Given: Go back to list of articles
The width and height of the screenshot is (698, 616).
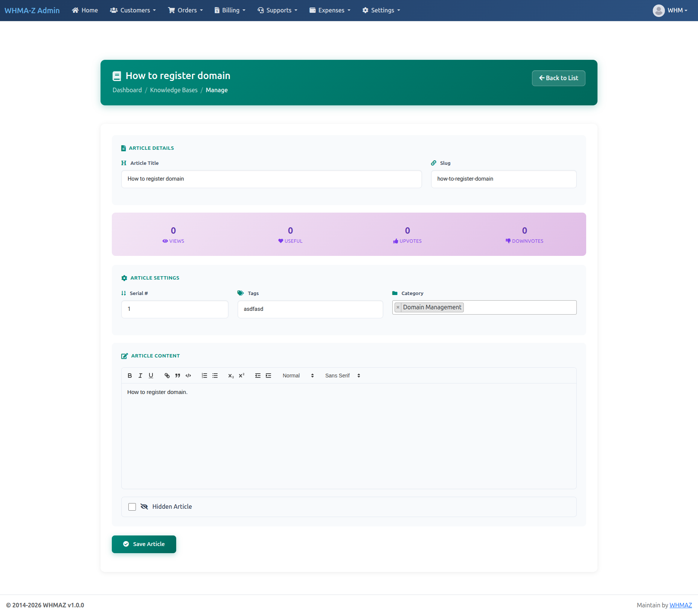Looking at the screenshot, I should pos(558,78).
